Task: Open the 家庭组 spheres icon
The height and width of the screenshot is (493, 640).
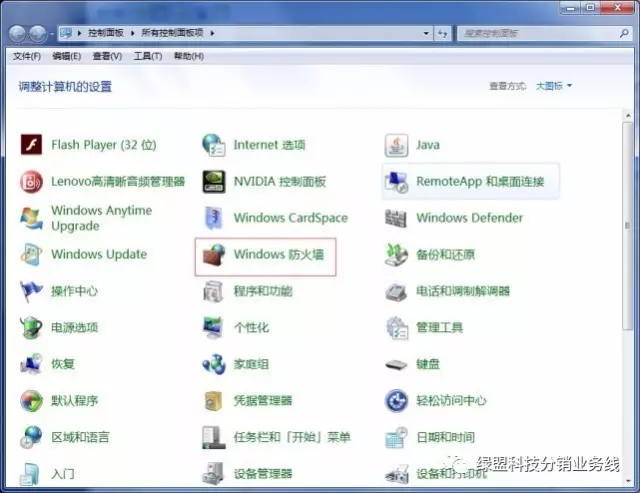Action: click(214, 364)
